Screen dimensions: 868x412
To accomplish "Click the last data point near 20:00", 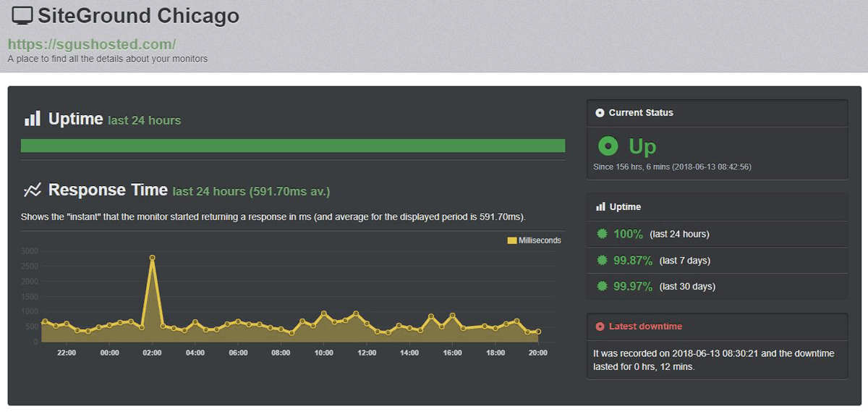I will click(538, 332).
